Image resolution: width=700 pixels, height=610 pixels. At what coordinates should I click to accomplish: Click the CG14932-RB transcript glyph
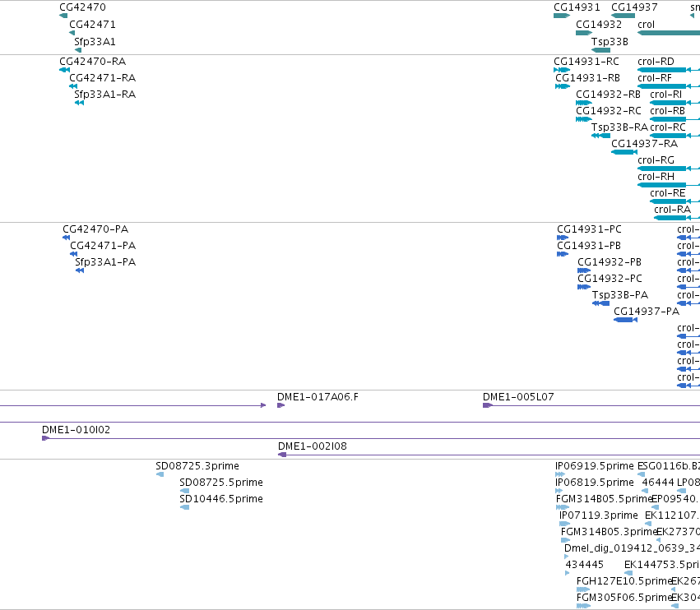(x=584, y=103)
